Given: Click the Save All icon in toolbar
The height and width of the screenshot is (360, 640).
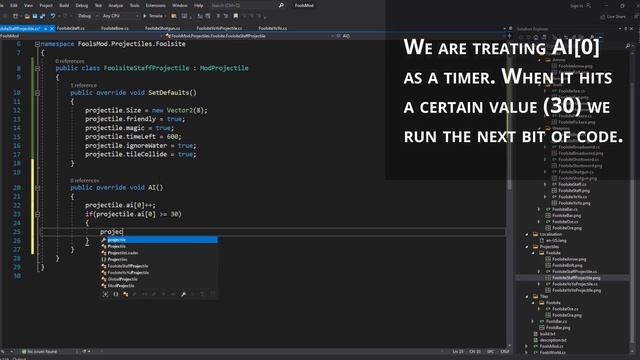Looking at the screenshot, I should (42, 16).
